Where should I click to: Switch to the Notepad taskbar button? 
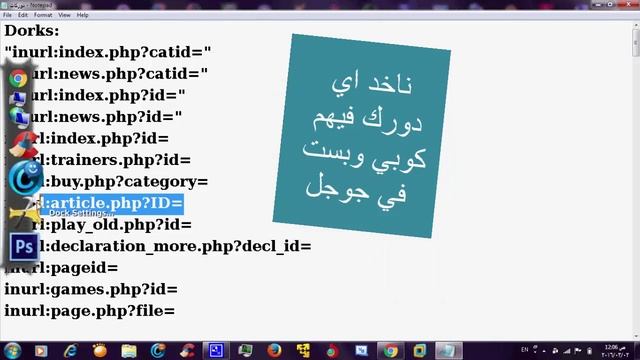[448, 351]
